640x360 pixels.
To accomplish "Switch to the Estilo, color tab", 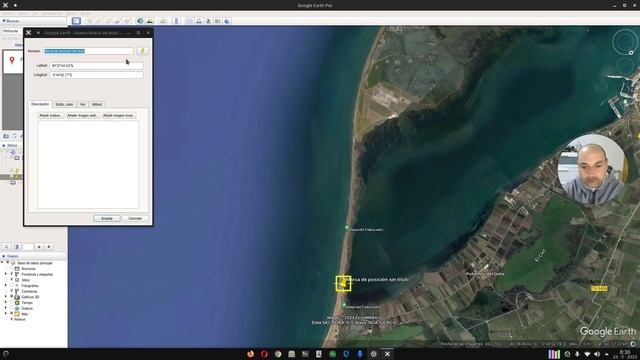I will click(64, 104).
